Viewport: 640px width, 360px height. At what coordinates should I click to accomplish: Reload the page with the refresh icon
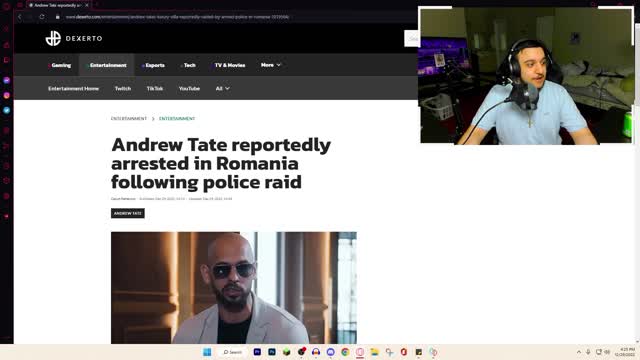(x=42, y=17)
